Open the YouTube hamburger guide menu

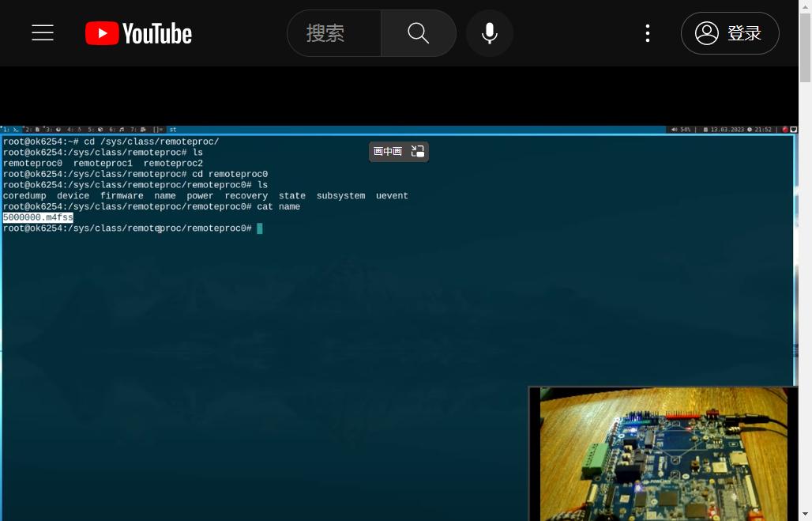[43, 32]
